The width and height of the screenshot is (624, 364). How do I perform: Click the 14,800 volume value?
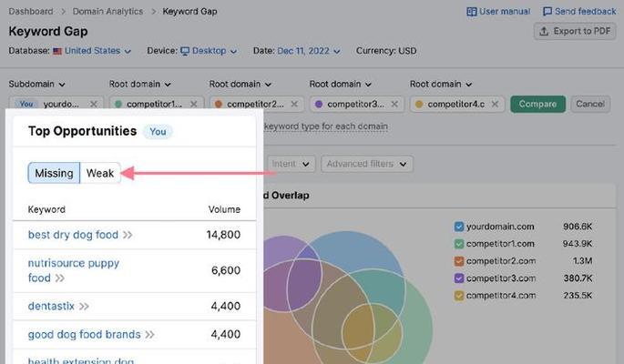click(223, 235)
